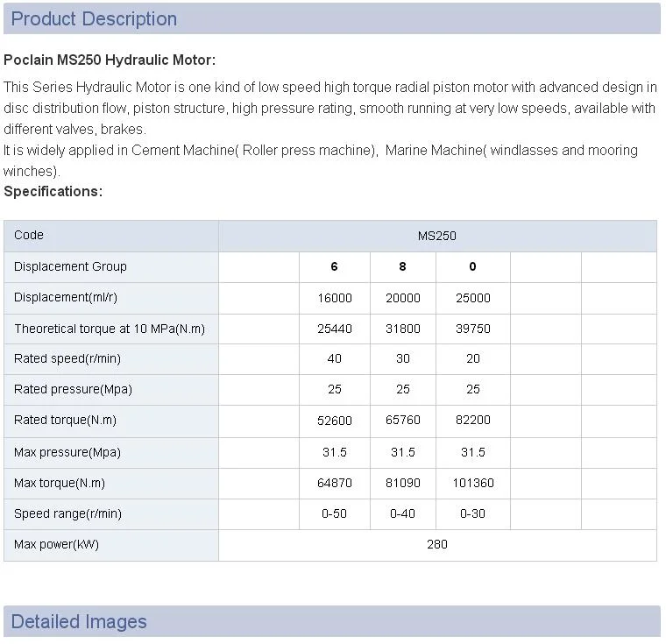Select displacement group value 8
666x644 pixels.
pyautogui.click(x=402, y=266)
